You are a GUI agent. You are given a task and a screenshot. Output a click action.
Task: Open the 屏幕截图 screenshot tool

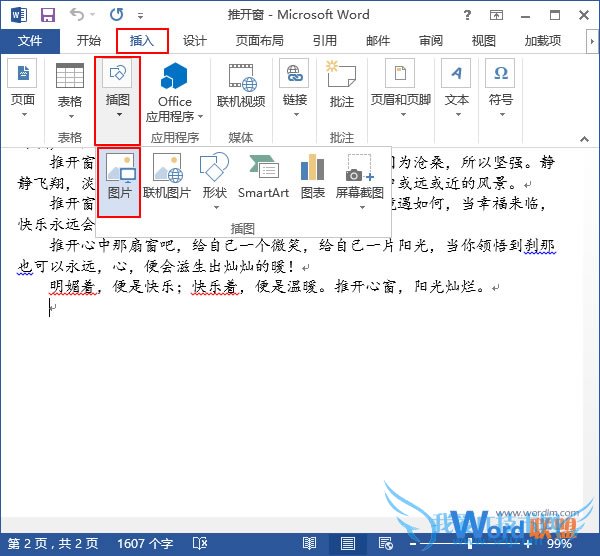point(360,181)
